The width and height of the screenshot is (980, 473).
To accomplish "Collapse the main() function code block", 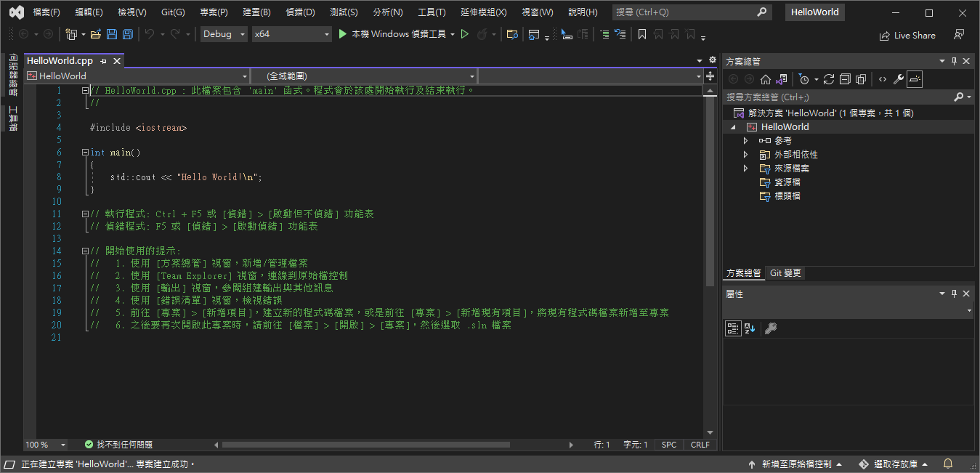I will pos(86,153).
